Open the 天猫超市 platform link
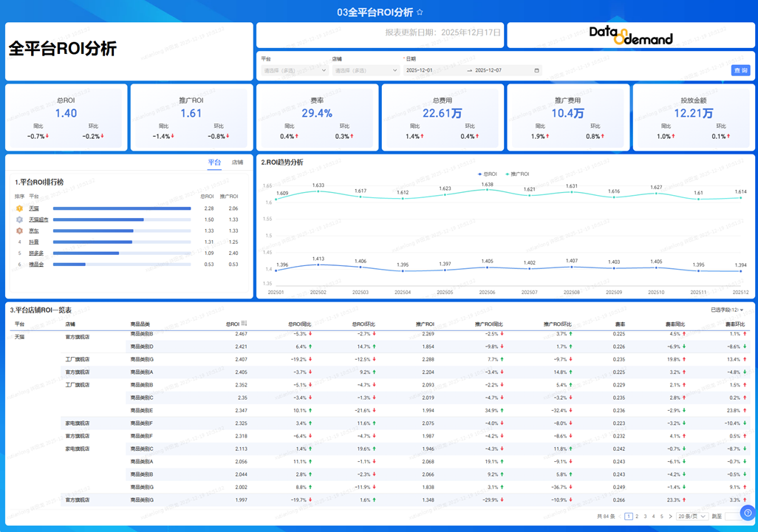758x532 pixels. (x=38, y=219)
